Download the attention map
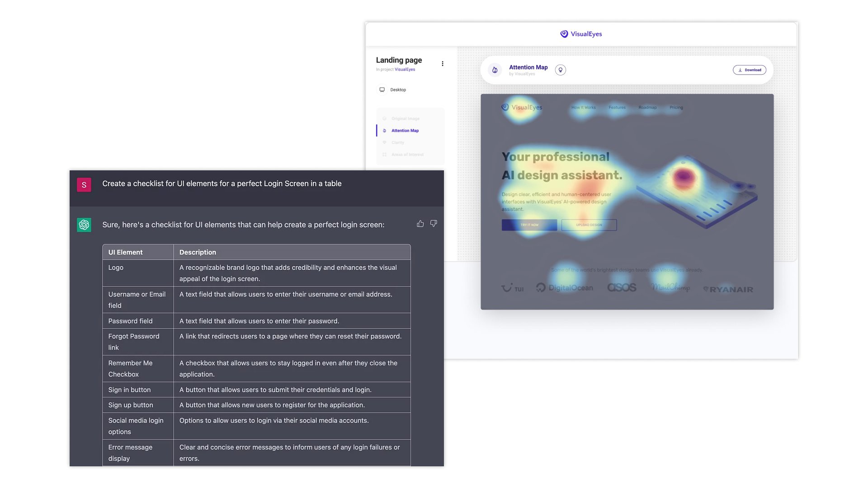 coord(749,70)
